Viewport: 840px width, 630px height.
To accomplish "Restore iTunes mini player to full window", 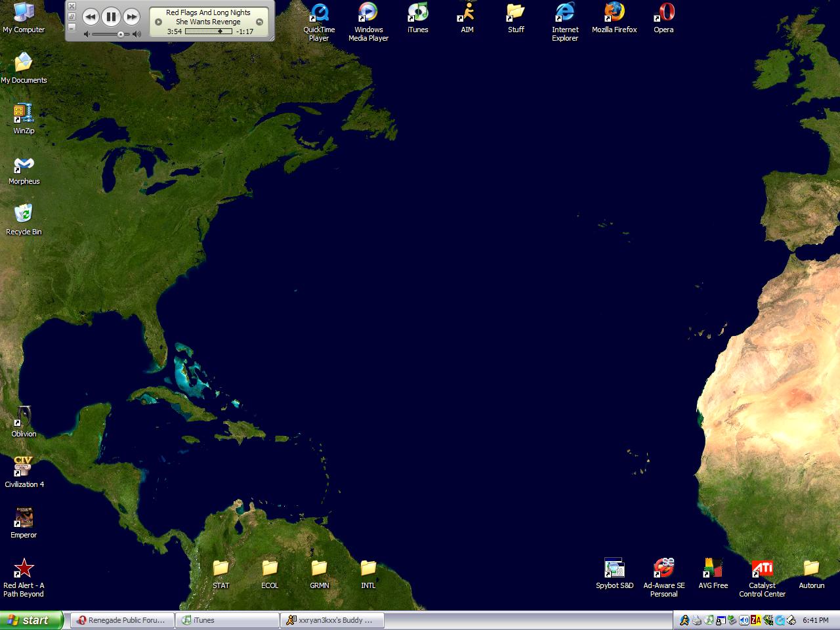I will (x=72, y=16).
